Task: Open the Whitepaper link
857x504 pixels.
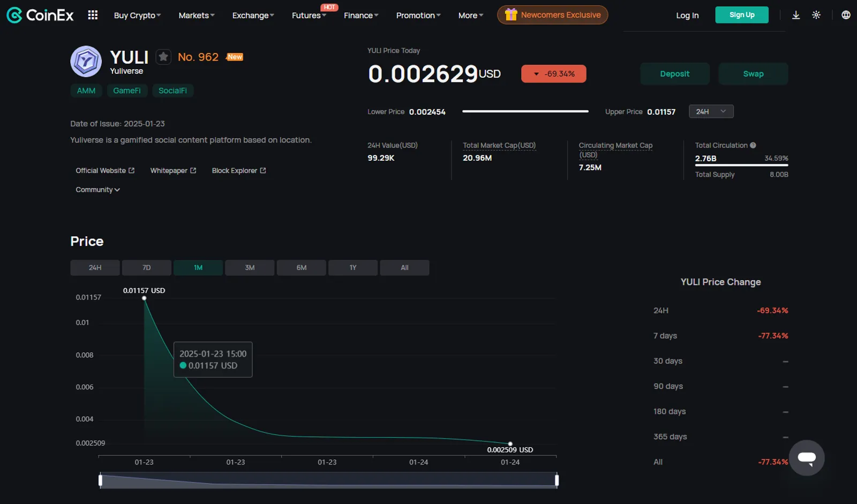Action: coord(173,170)
